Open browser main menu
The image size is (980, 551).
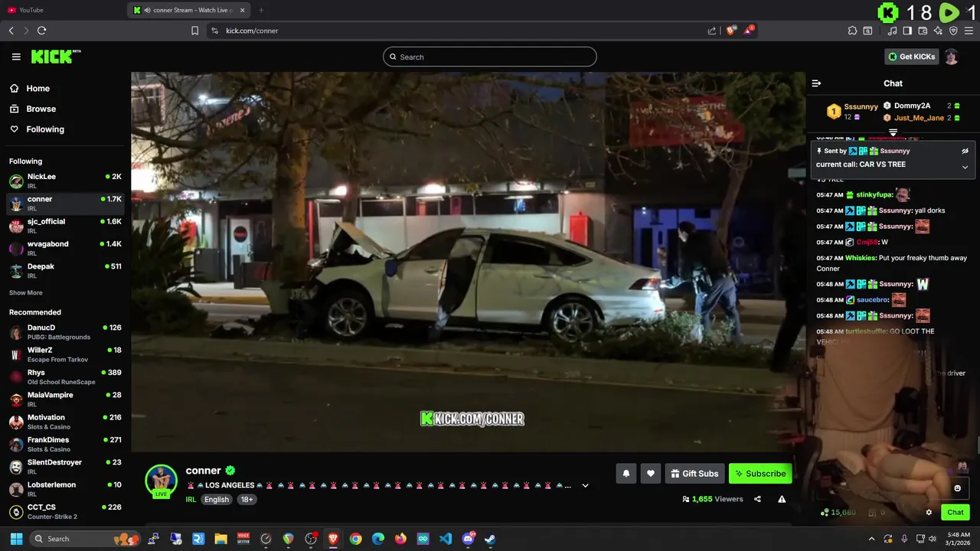click(969, 31)
